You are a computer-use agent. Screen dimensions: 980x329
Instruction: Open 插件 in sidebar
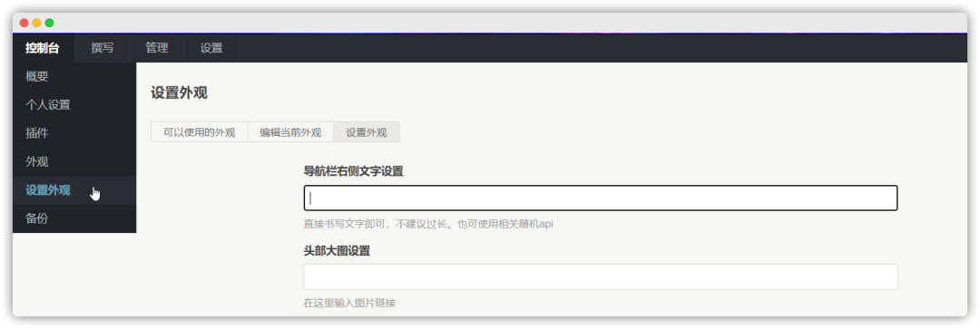point(73,133)
